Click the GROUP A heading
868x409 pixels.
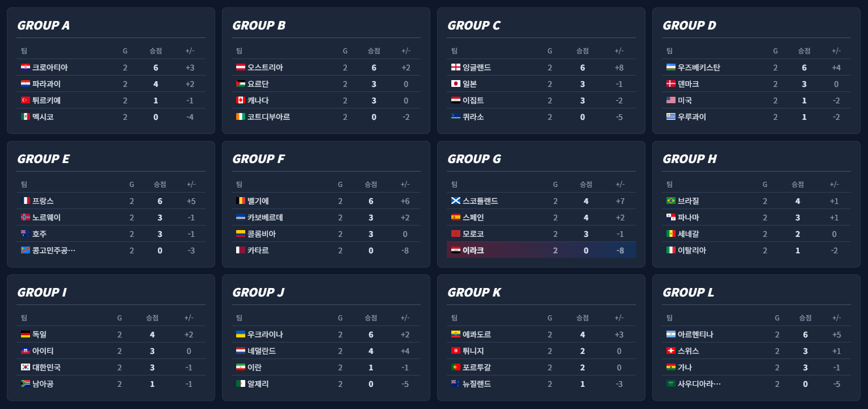coord(44,26)
